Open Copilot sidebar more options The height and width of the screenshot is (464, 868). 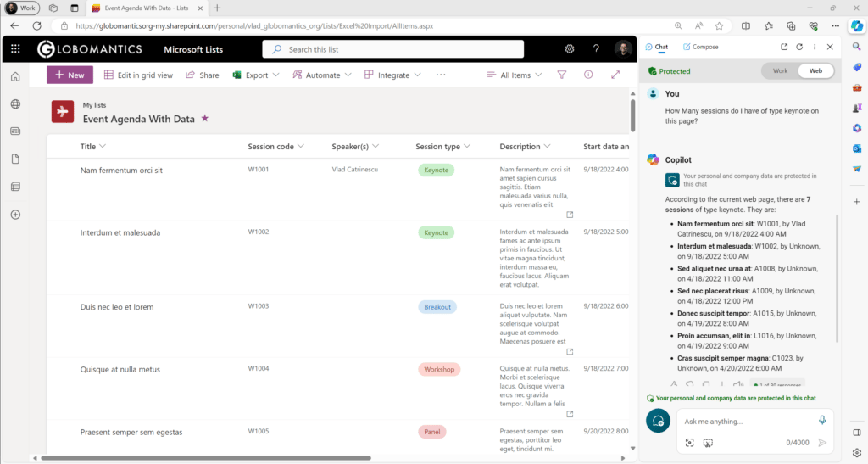[815, 47]
